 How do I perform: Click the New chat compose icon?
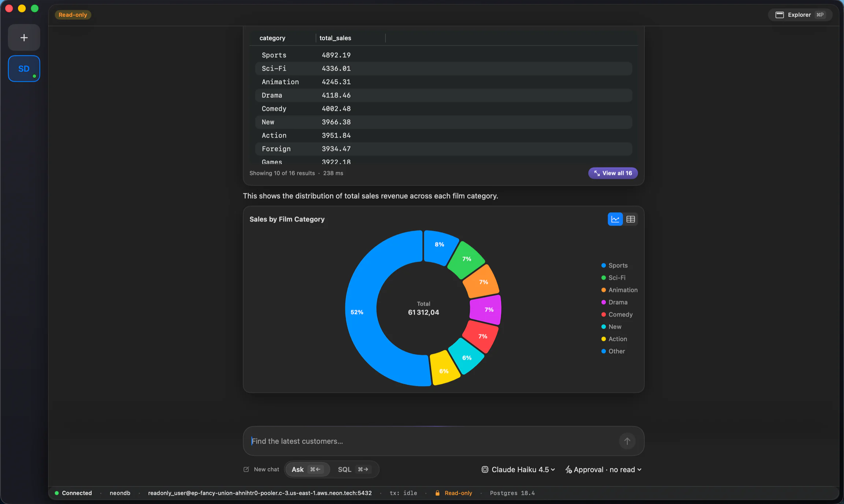(246, 470)
